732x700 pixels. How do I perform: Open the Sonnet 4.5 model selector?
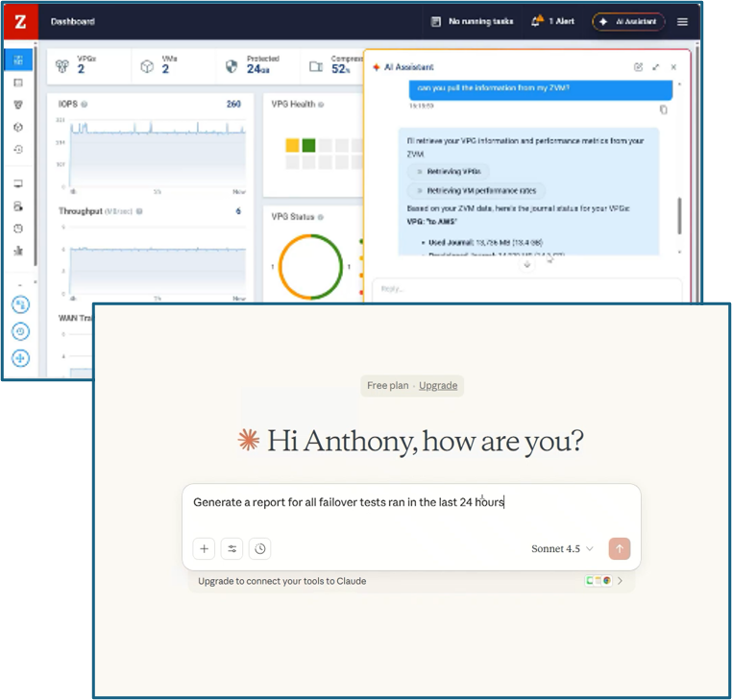tap(562, 549)
